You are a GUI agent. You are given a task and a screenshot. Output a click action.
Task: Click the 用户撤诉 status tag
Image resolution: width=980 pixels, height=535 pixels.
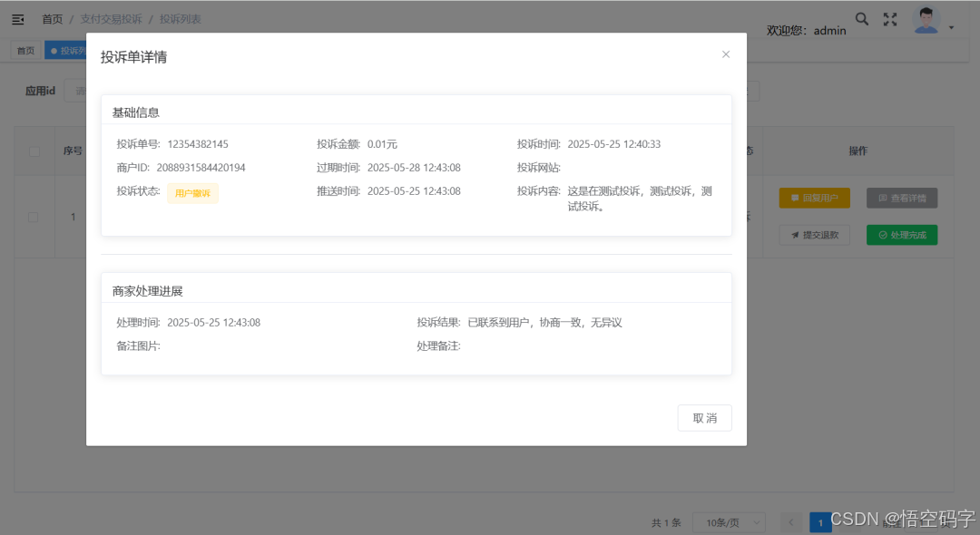(x=192, y=193)
